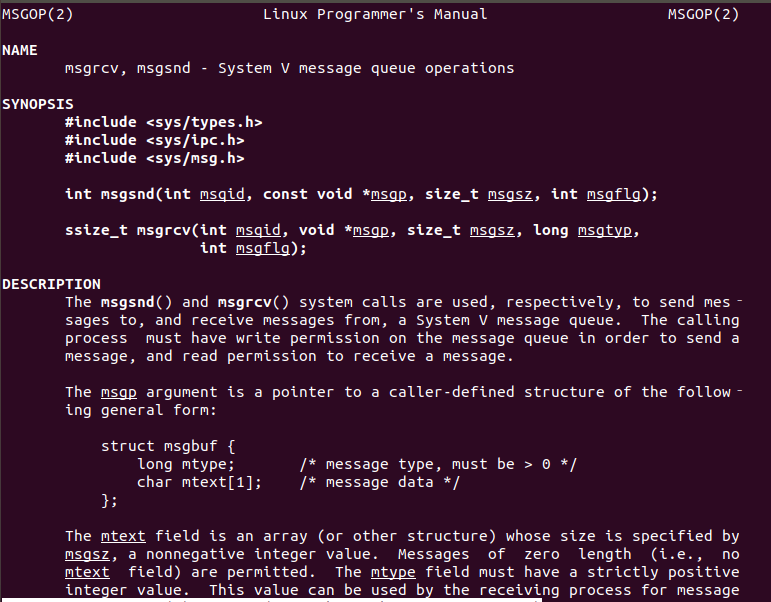This screenshot has height=602, width=771.
Task: Click underlined msqid in the msgsnd prototype
Action: (x=222, y=195)
